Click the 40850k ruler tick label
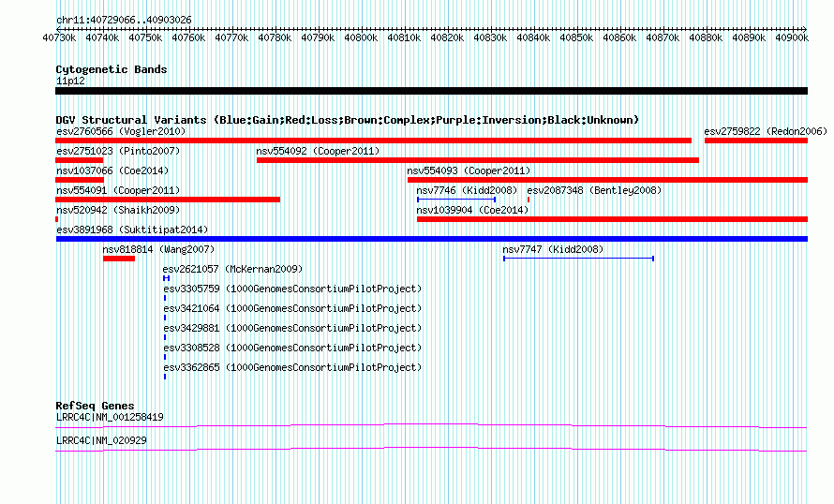The height and width of the screenshot is (504, 834). pos(576,37)
